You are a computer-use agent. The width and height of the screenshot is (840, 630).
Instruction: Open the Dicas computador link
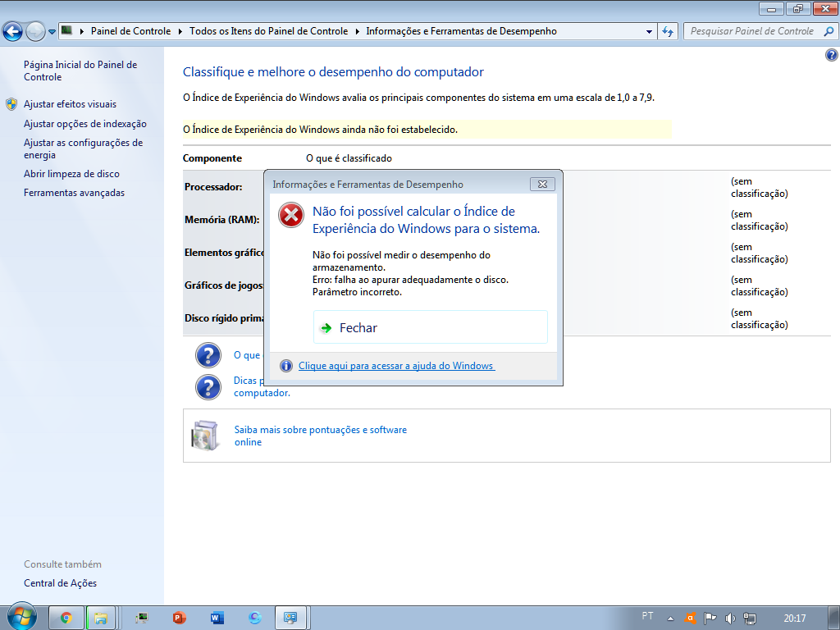(x=262, y=387)
